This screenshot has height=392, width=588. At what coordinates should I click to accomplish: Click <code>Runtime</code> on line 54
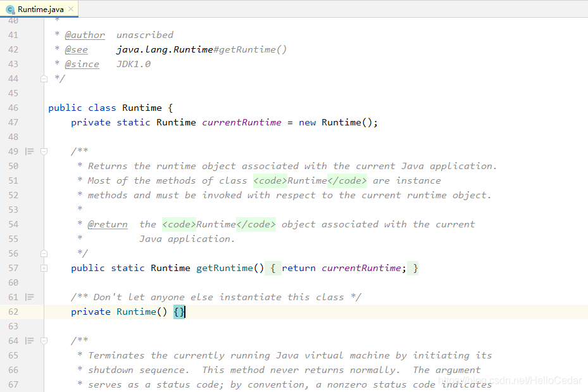[218, 224]
